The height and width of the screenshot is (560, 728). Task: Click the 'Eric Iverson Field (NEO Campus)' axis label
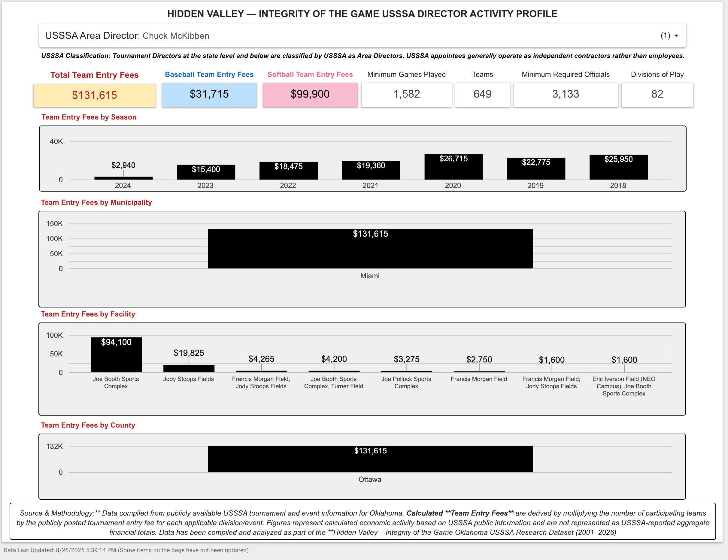[624, 386]
